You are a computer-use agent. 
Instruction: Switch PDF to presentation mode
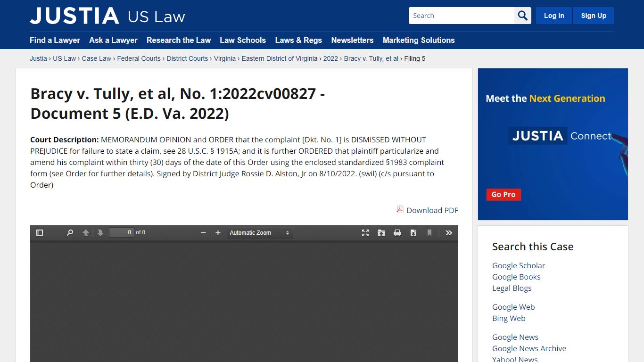(365, 233)
